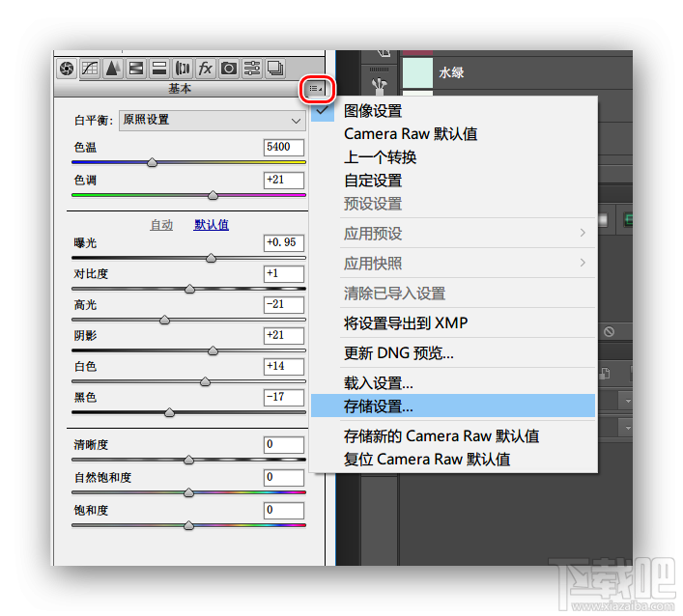
Task: Click the Exposure value field +0.95
Action: click(x=284, y=243)
